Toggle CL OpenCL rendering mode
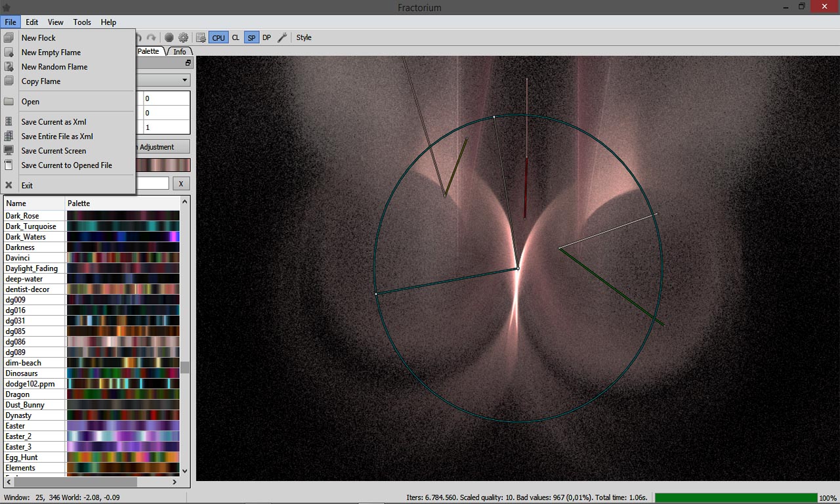 [236, 38]
